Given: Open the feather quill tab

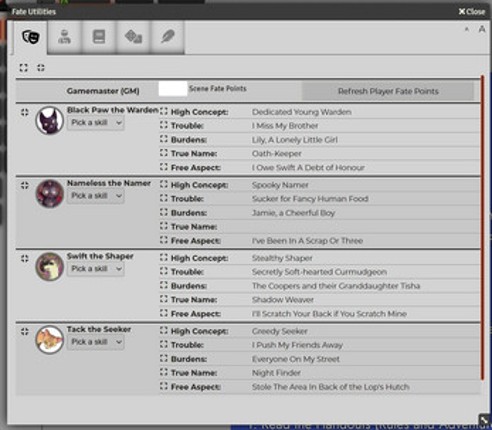Looking at the screenshot, I should click(168, 37).
